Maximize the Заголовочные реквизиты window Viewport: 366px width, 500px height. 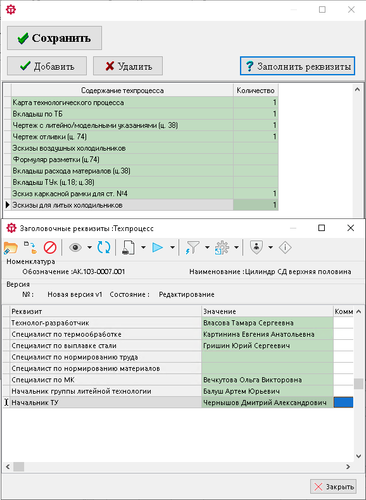click(x=321, y=228)
